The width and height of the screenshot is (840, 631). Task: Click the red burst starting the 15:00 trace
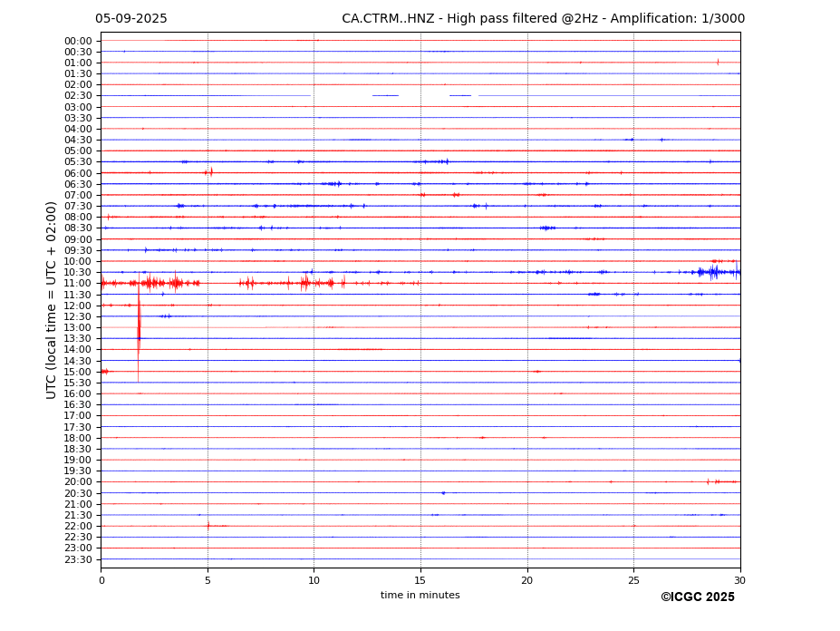105,372
